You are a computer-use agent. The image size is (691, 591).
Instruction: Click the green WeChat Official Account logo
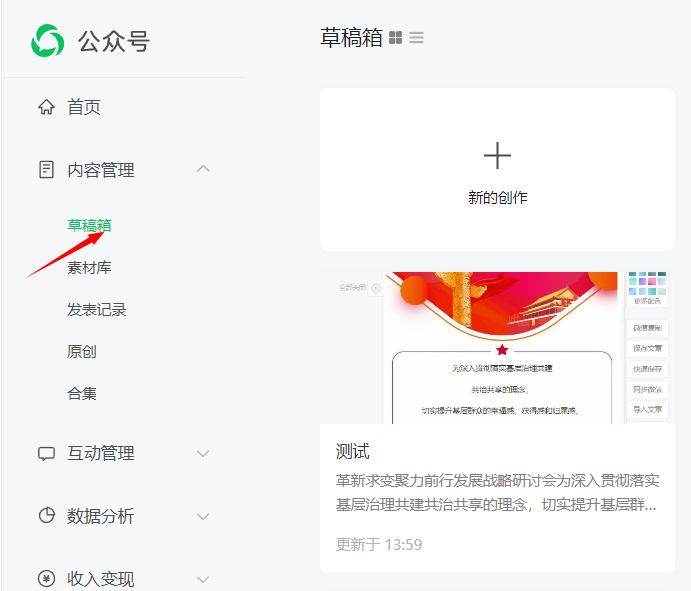click(47, 41)
